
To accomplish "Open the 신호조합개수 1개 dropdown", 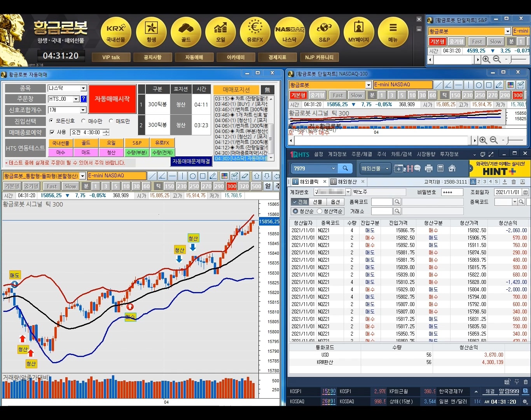I will [83, 110].
